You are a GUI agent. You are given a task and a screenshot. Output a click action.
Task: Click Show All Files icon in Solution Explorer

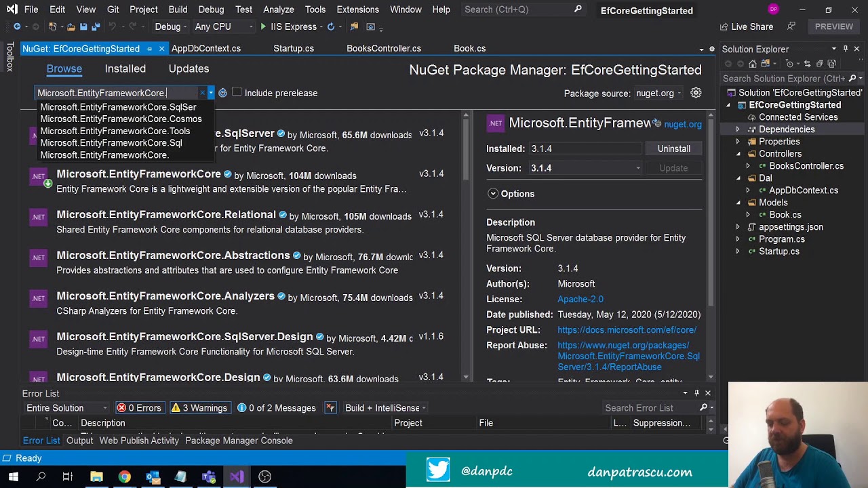832,64
